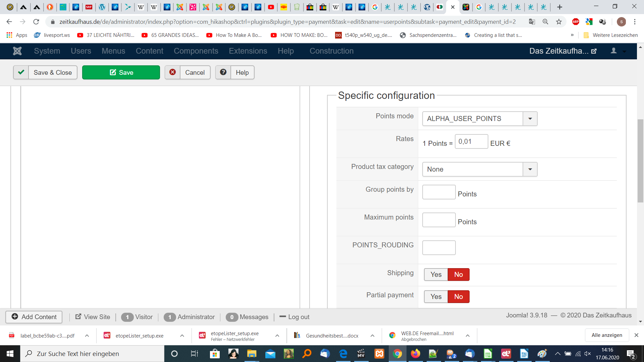Open the Components menu
The height and width of the screenshot is (362, 644).
196,51
